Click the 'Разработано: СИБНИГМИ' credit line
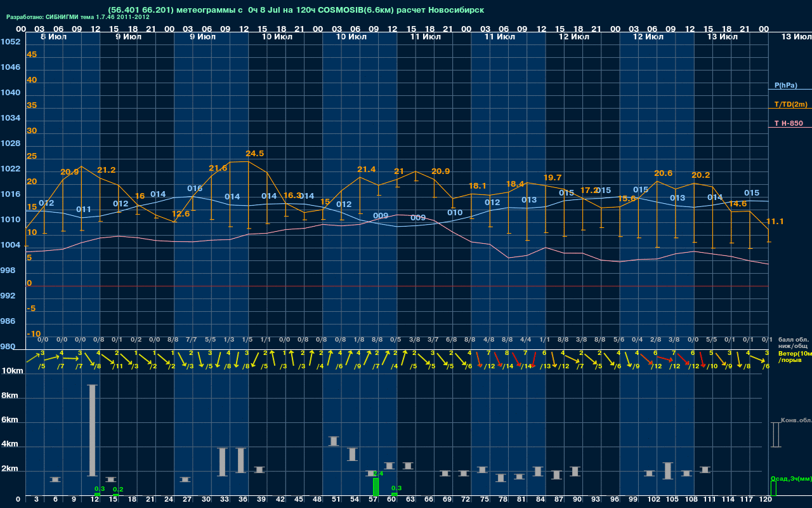Image resolution: width=812 pixels, height=508 pixels. click(x=78, y=17)
